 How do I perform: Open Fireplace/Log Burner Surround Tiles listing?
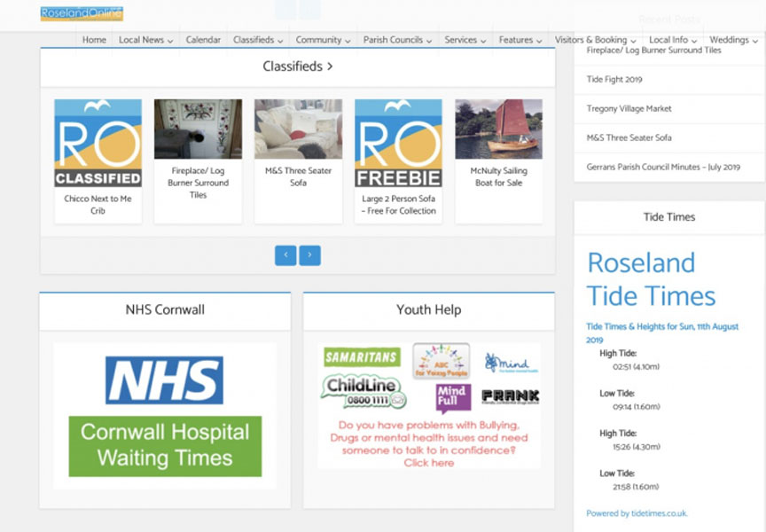click(198, 183)
